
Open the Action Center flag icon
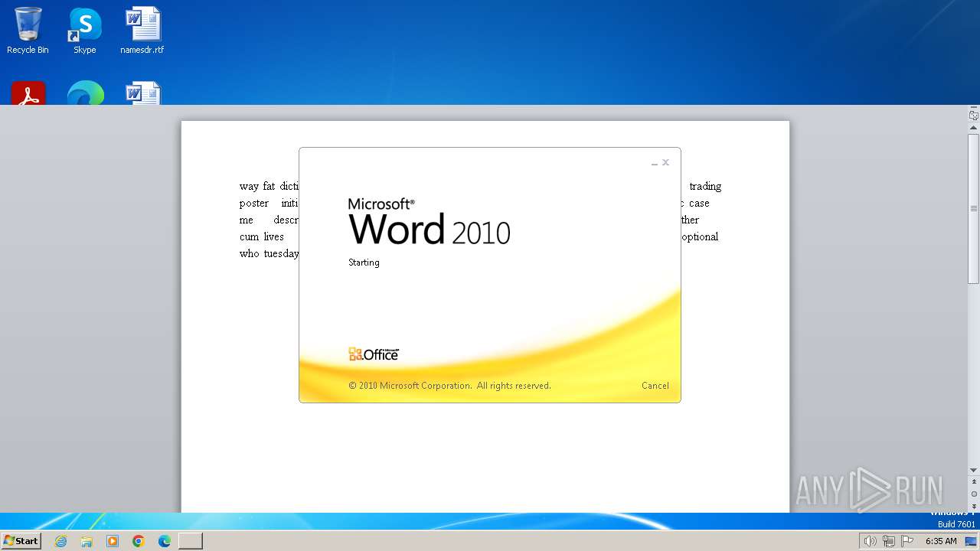pos(907,541)
